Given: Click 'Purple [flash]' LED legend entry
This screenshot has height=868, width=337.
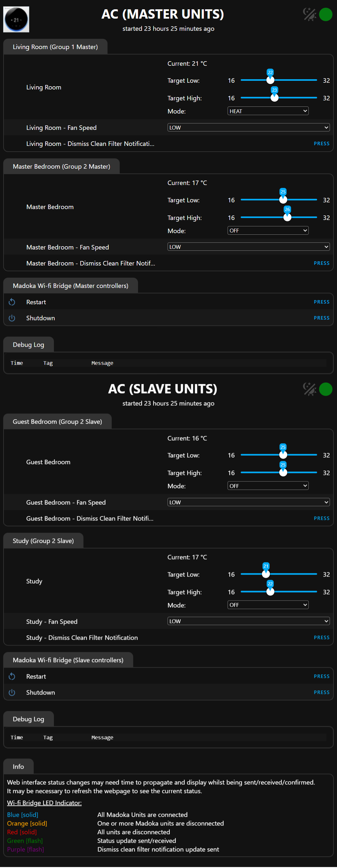Looking at the screenshot, I should pos(26,849).
